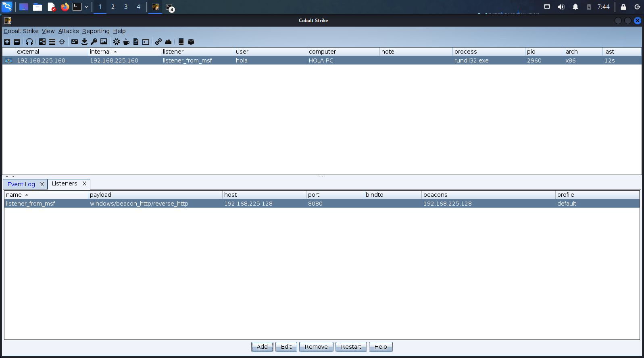This screenshot has width=644, height=358.
Task: Open the Help menu in menu bar
Action: (119, 31)
